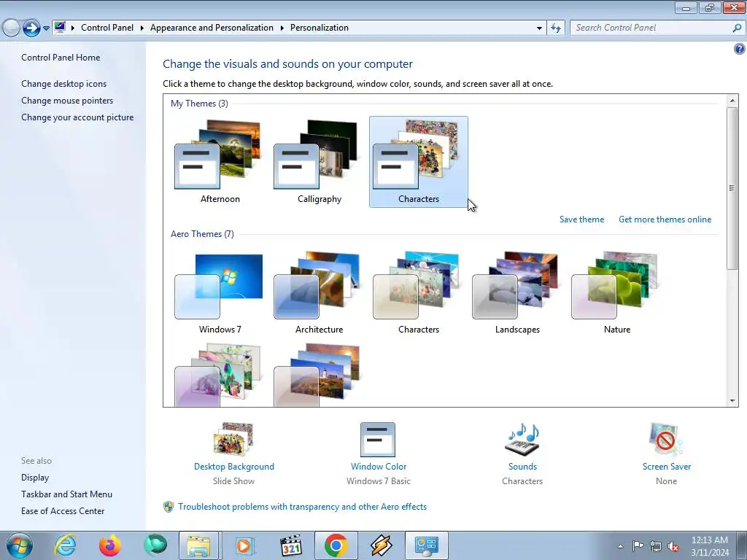The height and width of the screenshot is (560, 747).
Task: Click the Forward navigation arrow
Action: tap(31, 28)
